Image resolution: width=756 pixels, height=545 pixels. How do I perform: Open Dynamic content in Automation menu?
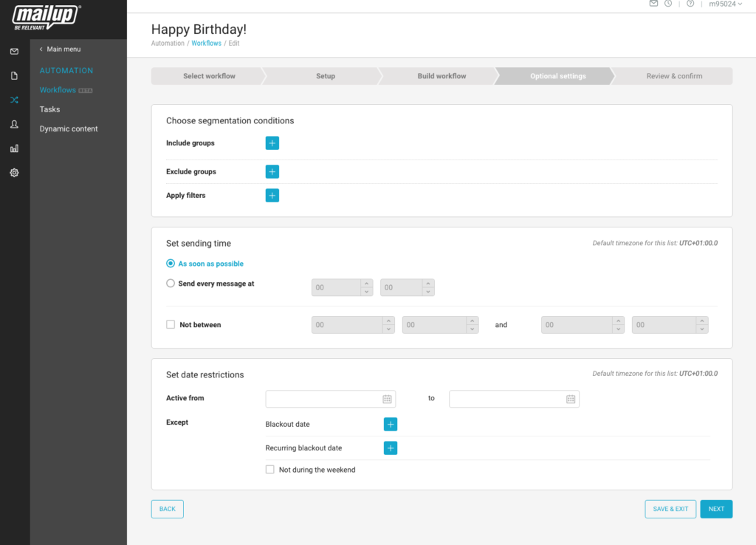[x=69, y=128]
